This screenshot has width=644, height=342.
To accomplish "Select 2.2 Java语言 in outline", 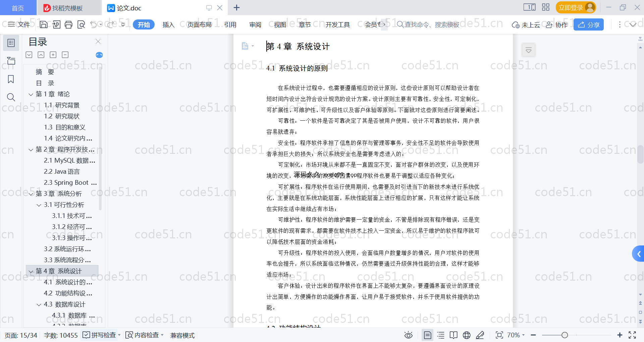I will coord(62,172).
